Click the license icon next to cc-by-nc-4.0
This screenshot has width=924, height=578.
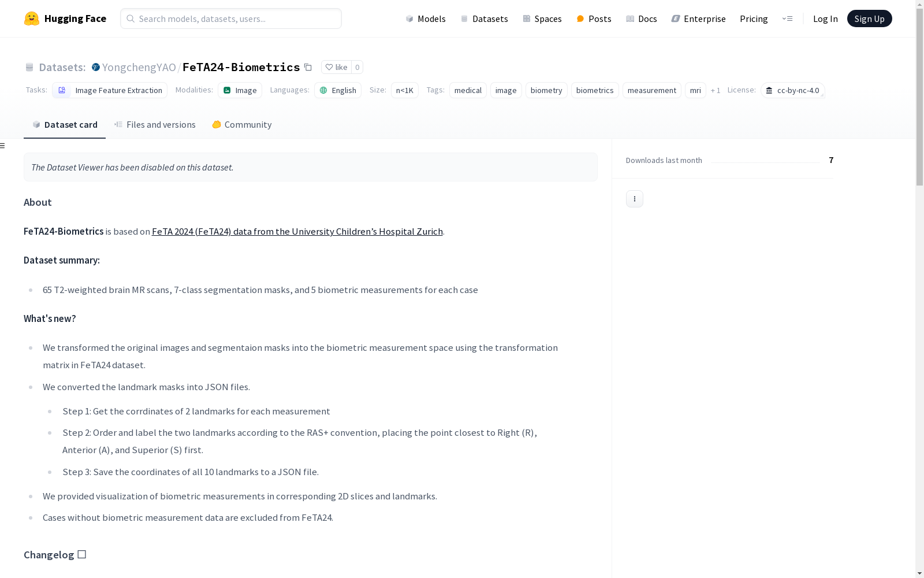click(x=769, y=90)
